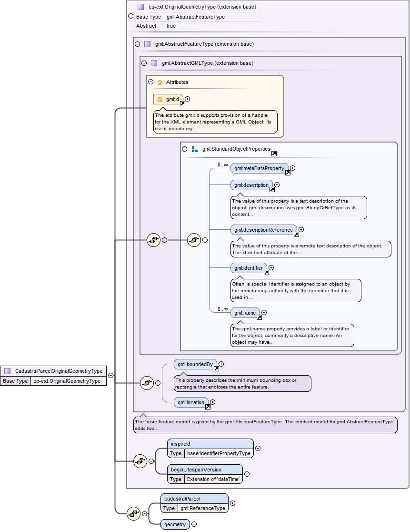Click the link arrow on gml:location
The width and height of the screenshot is (410, 532).
[208, 407]
